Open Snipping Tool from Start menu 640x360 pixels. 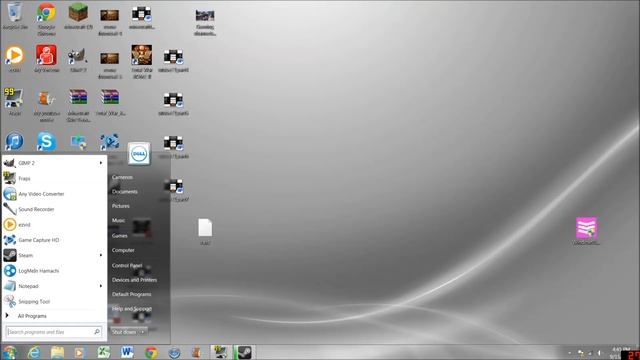pos(53,302)
